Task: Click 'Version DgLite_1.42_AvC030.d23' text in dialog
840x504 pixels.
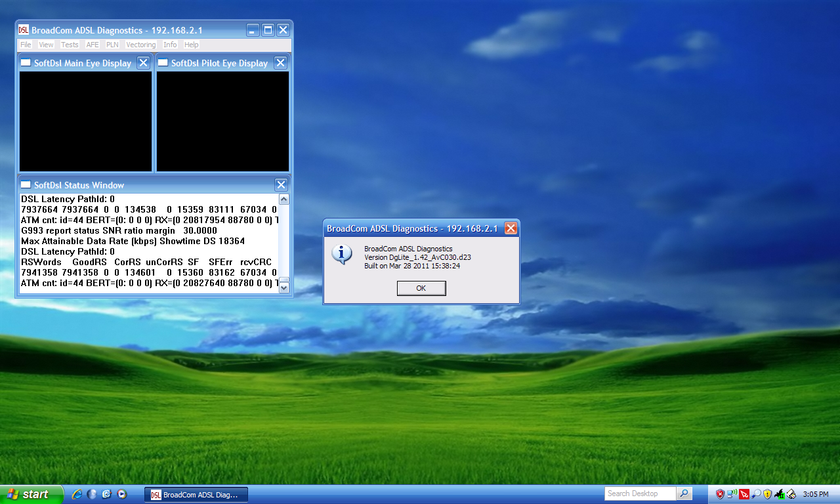Action: tap(417, 257)
